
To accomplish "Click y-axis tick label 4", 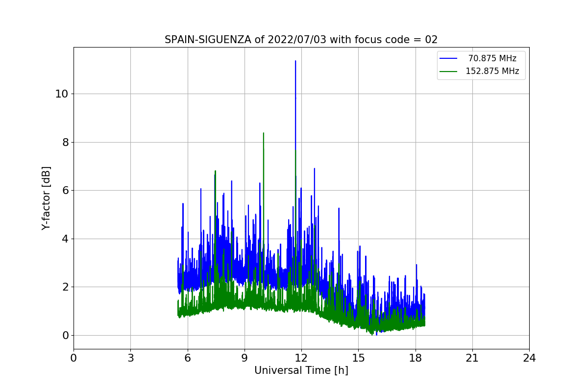I will click(65, 239).
